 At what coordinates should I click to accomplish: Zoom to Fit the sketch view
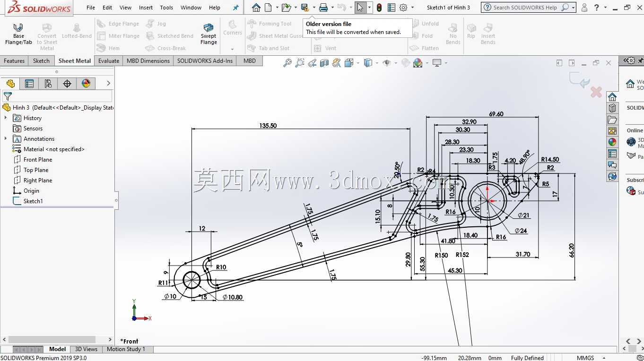coord(287,63)
